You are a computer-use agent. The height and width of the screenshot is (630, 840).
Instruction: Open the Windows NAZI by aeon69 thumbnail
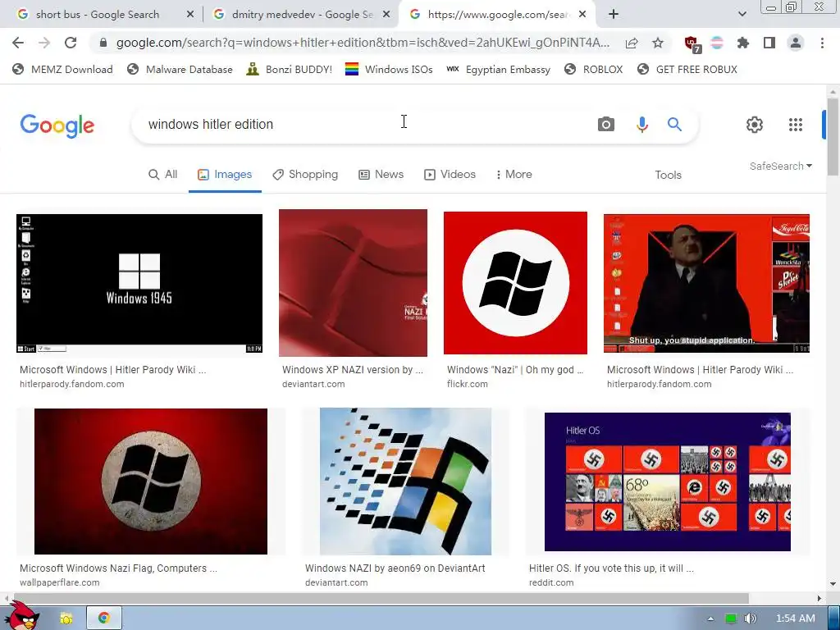coord(405,482)
